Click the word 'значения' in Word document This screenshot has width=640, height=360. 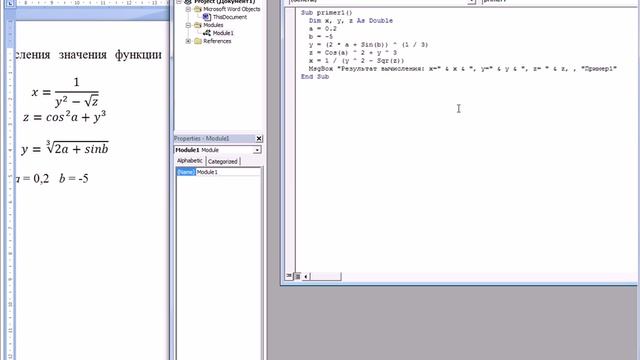[82, 54]
